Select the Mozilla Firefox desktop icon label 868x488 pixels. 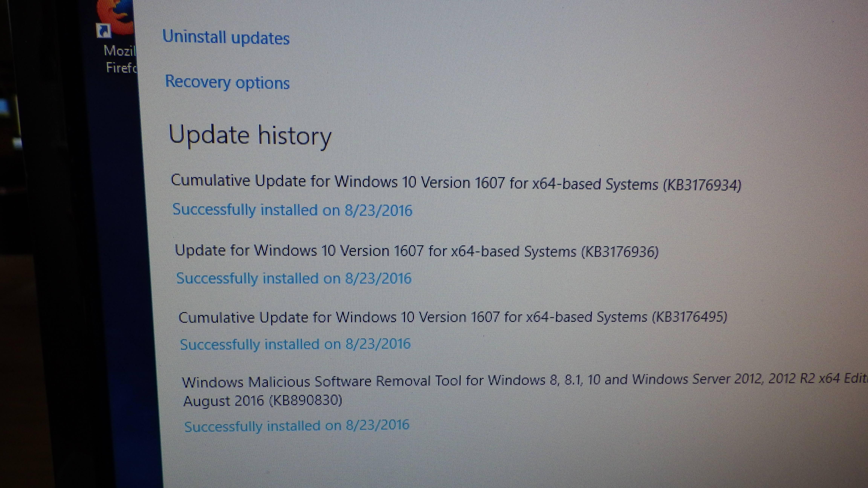coord(120,59)
